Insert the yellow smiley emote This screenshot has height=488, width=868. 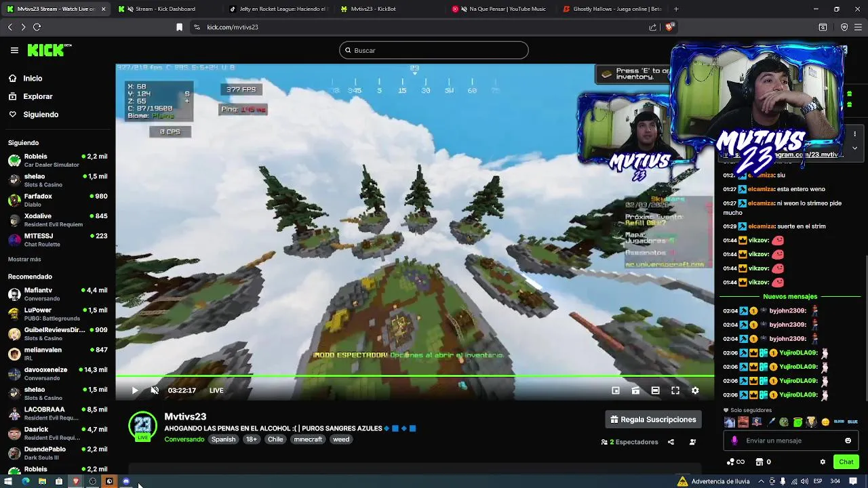pos(825,422)
